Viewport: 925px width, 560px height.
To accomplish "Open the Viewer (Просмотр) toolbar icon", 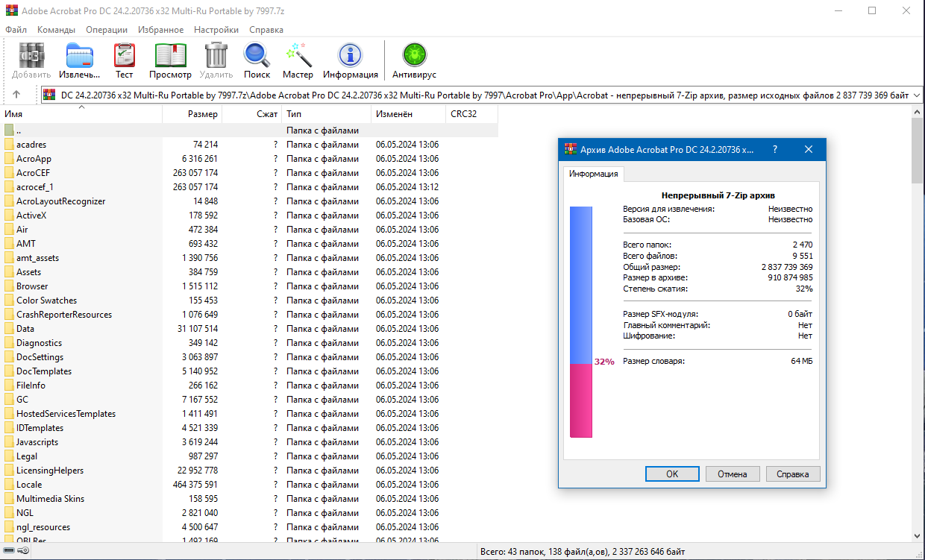I will point(170,60).
